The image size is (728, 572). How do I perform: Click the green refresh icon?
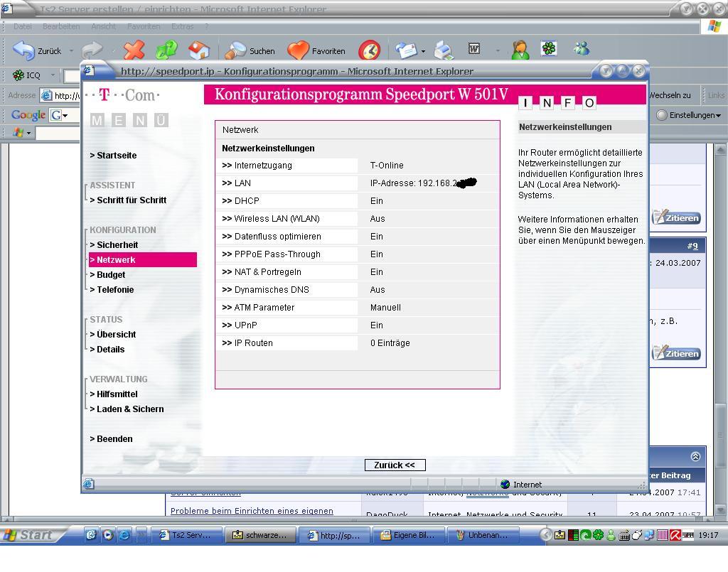click(166, 50)
